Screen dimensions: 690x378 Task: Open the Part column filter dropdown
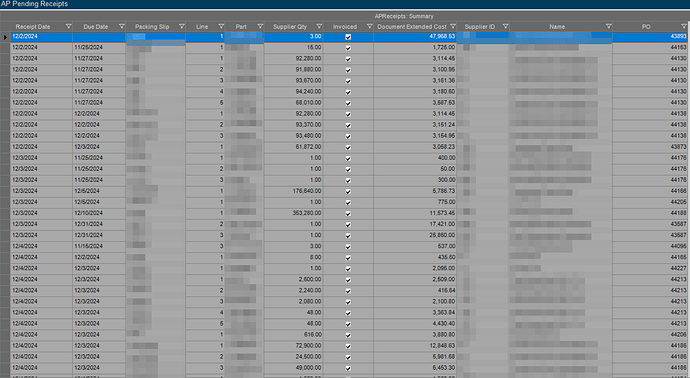coord(260,26)
